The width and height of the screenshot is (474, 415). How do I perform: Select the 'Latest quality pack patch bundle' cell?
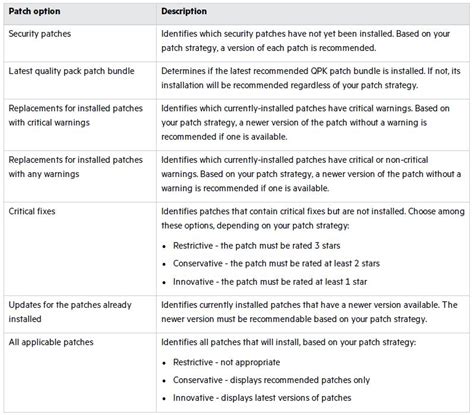click(x=71, y=71)
